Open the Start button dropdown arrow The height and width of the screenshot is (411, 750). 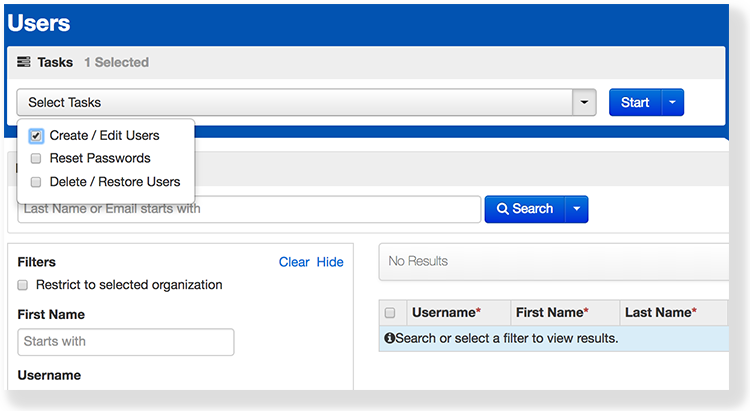673,102
